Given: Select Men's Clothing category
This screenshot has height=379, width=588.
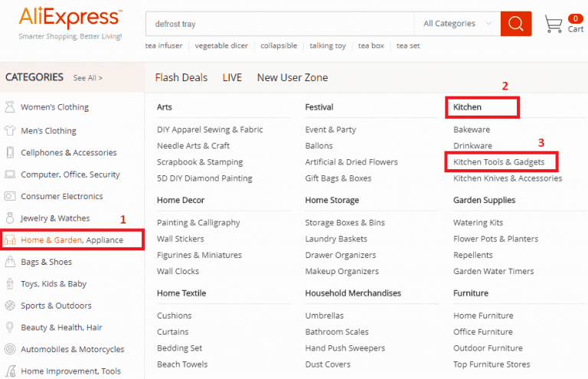Looking at the screenshot, I should pyautogui.click(x=48, y=131).
